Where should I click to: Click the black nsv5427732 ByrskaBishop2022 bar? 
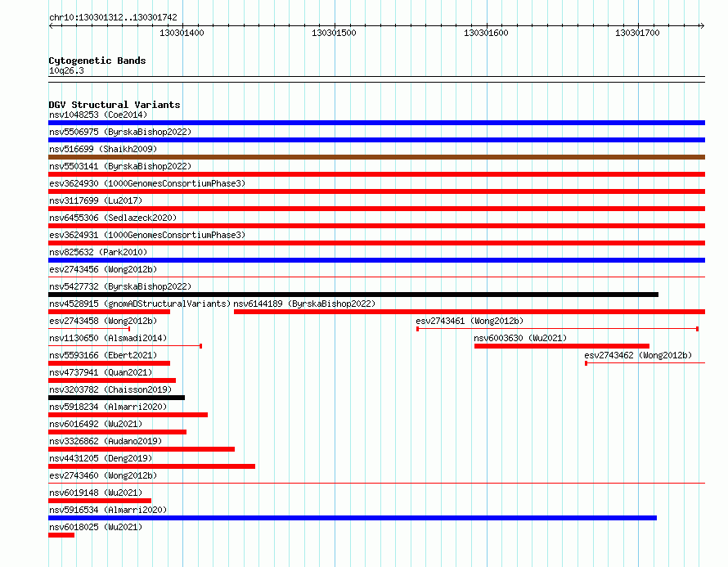point(353,295)
